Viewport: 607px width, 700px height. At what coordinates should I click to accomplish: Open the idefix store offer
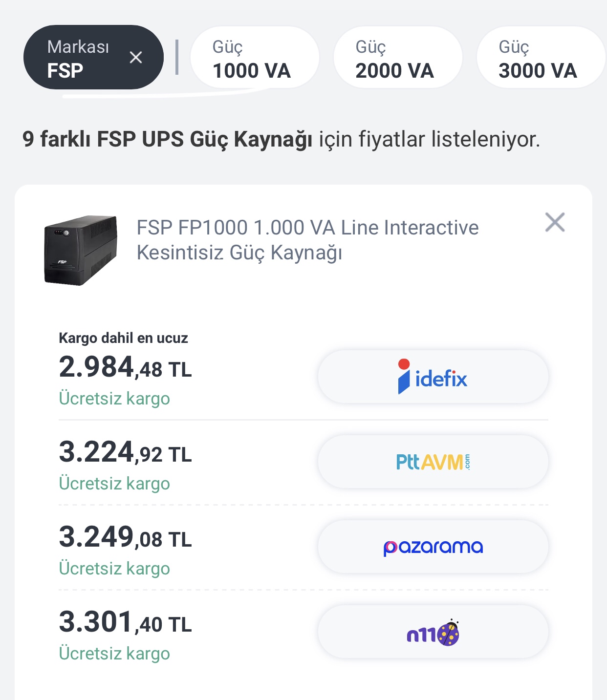click(x=433, y=377)
